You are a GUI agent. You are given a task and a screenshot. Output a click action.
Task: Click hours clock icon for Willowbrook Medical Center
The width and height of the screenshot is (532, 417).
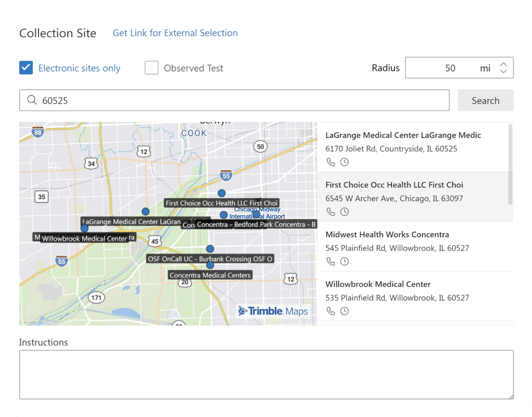coord(344,311)
